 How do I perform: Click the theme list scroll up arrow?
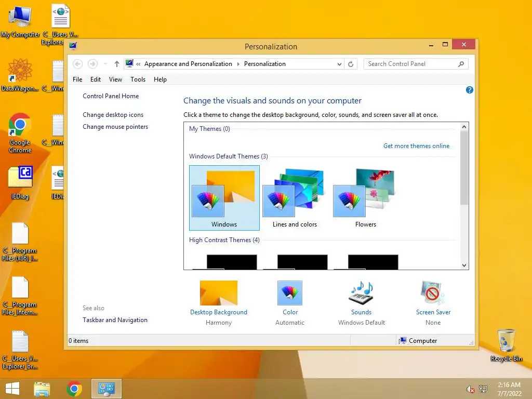pos(464,127)
